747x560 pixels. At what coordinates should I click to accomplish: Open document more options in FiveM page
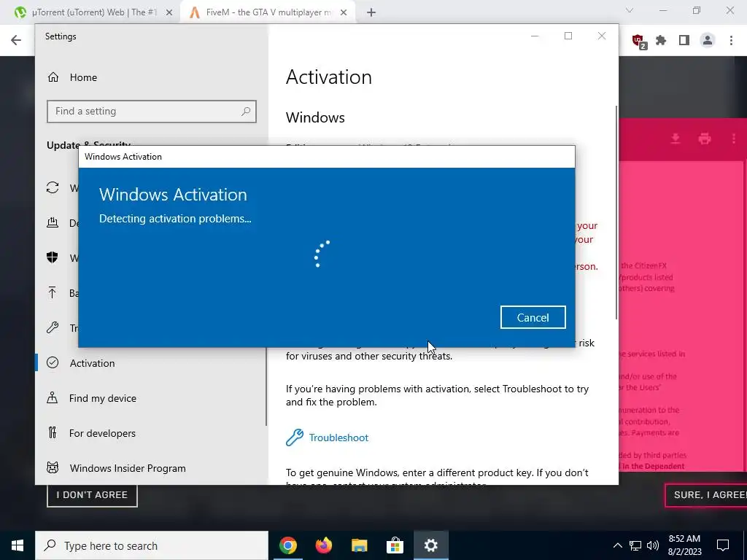733,139
